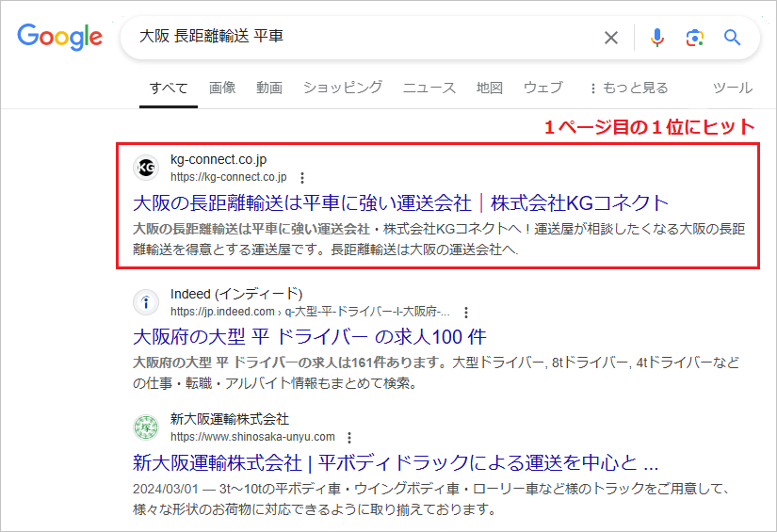Switch to the ウェブ tab
The image size is (777, 532).
point(543,88)
